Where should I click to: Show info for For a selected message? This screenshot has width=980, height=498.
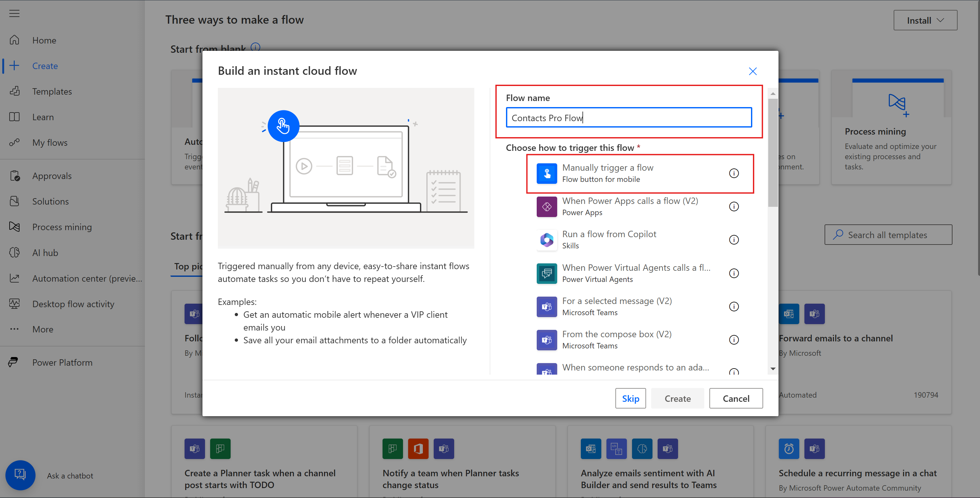click(733, 307)
